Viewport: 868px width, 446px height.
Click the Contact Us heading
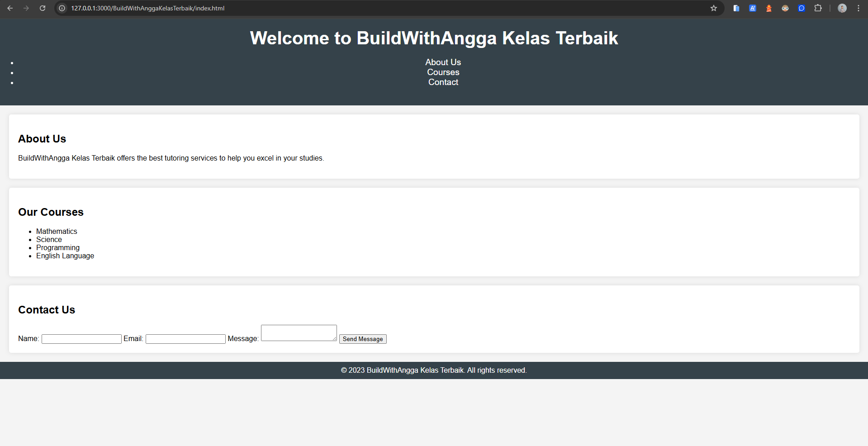click(x=47, y=310)
